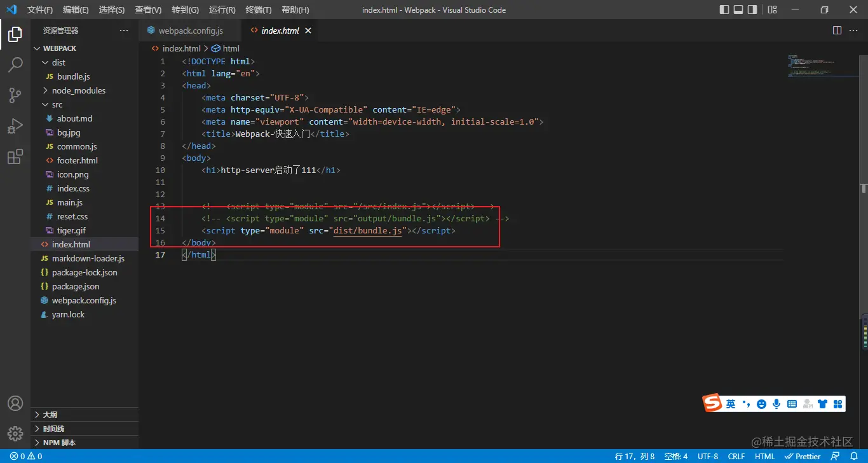This screenshot has height=463, width=868.
Task: Switch Sogou input language 英 mode
Action: pos(731,404)
